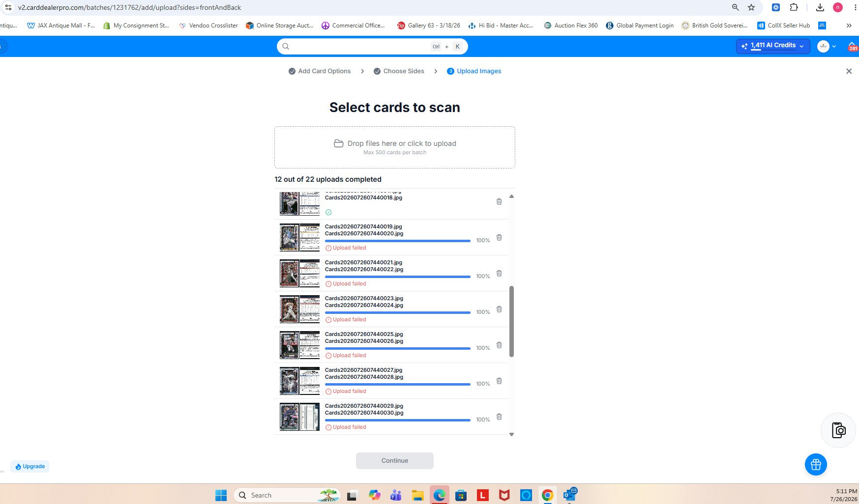
Task: Open the Global Payment Login bookmark
Action: pyautogui.click(x=640, y=26)
